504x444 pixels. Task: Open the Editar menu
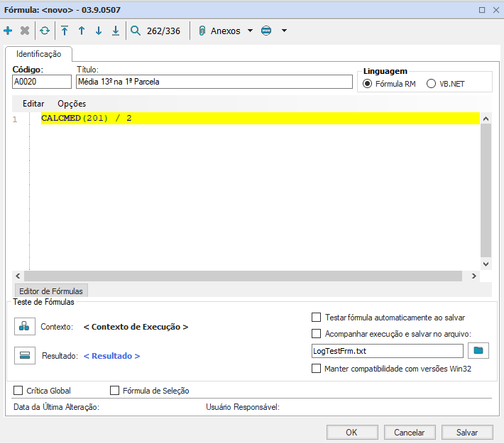pos(33,104)
